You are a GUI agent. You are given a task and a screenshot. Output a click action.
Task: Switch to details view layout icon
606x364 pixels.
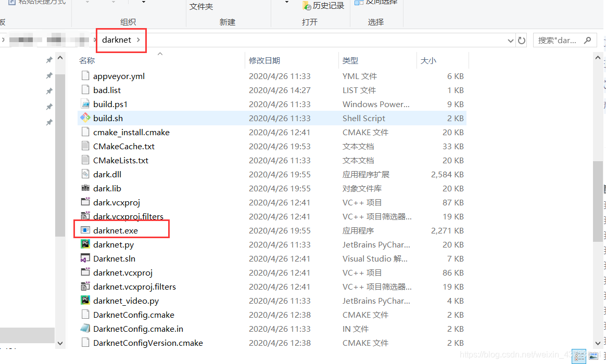[579, 356]
